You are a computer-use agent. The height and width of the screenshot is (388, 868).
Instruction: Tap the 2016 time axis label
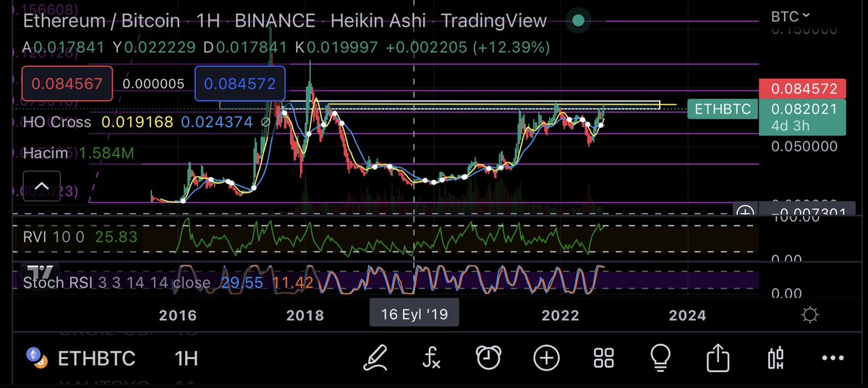(x=177, y=315)
